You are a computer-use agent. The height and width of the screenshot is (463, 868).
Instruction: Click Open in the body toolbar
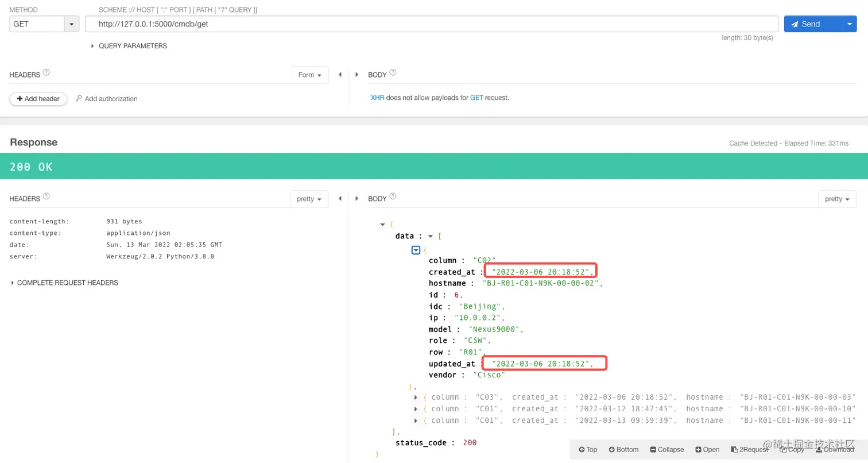point(707,449)
